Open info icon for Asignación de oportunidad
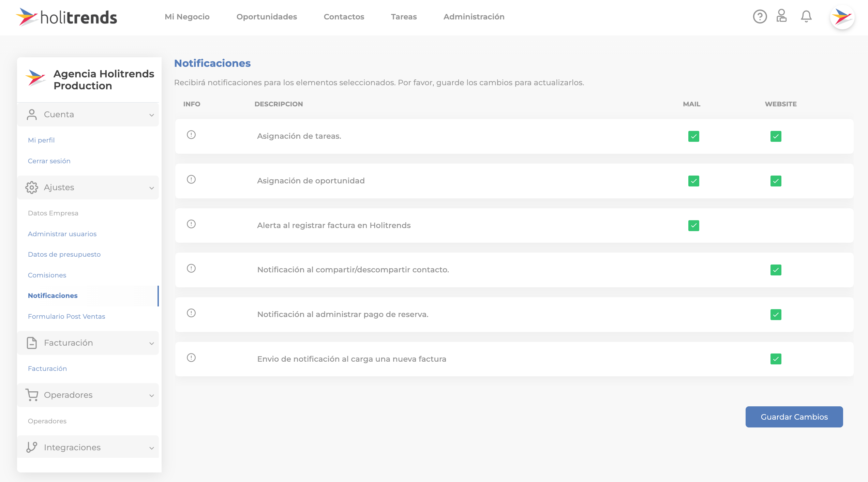The height and width of the screenshot is (482, 868). [191, 179]
